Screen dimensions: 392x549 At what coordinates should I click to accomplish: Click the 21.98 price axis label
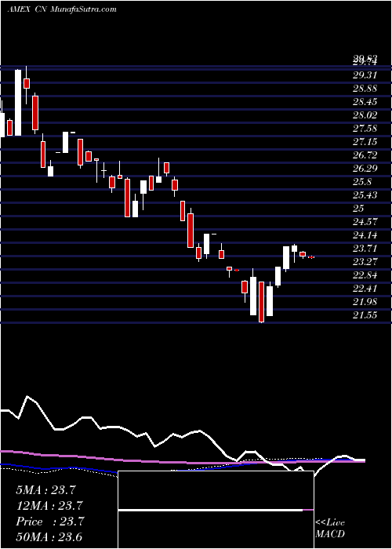[365, 301]
